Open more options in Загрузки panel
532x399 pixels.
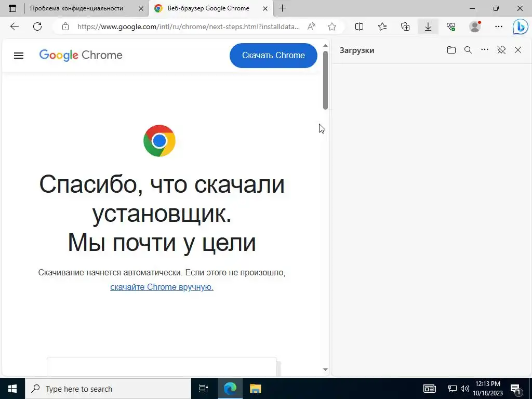tap(485, 50)
